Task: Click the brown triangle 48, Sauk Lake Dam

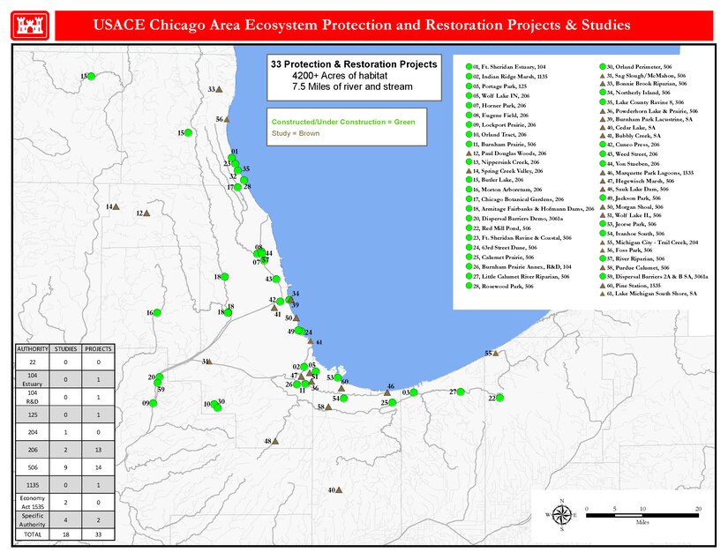Action: pos(275,442)
